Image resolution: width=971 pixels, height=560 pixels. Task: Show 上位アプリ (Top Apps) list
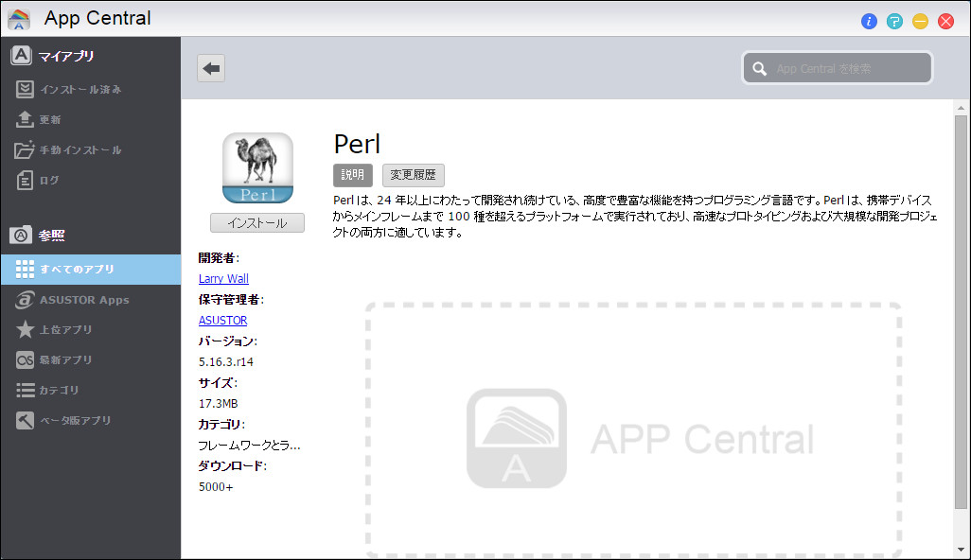[66, 329]
